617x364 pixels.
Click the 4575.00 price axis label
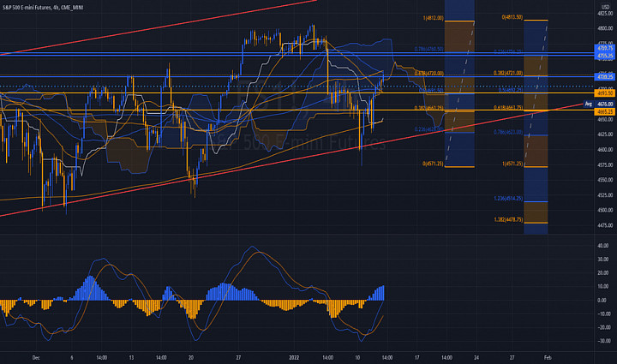point(605,164)
